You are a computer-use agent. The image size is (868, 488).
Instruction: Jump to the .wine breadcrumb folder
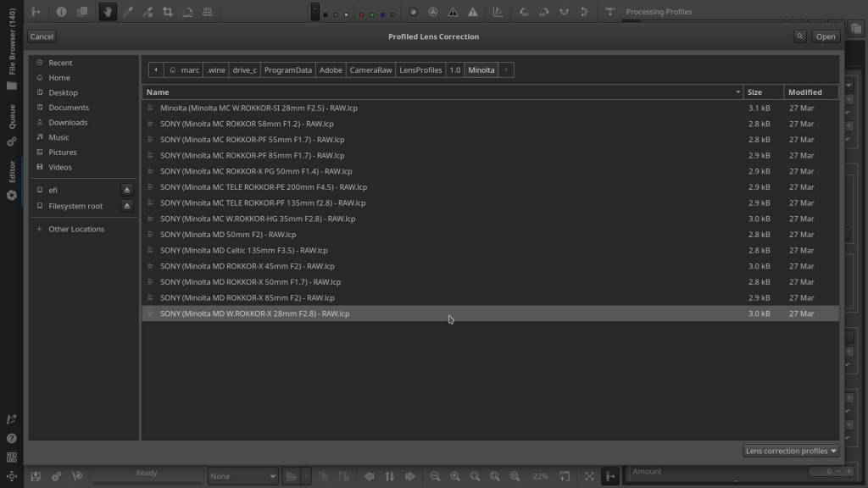pyautogui.click(x=216, y=69)
